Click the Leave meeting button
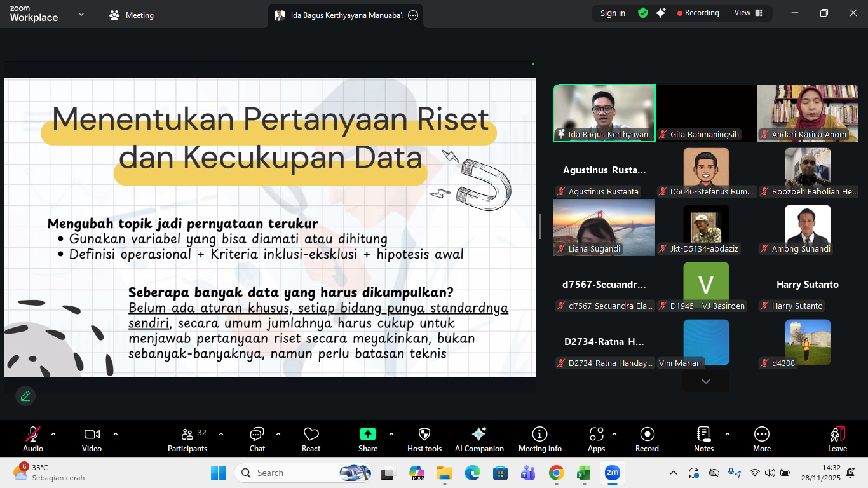The image size is (868, 488). tap(837, 439)
